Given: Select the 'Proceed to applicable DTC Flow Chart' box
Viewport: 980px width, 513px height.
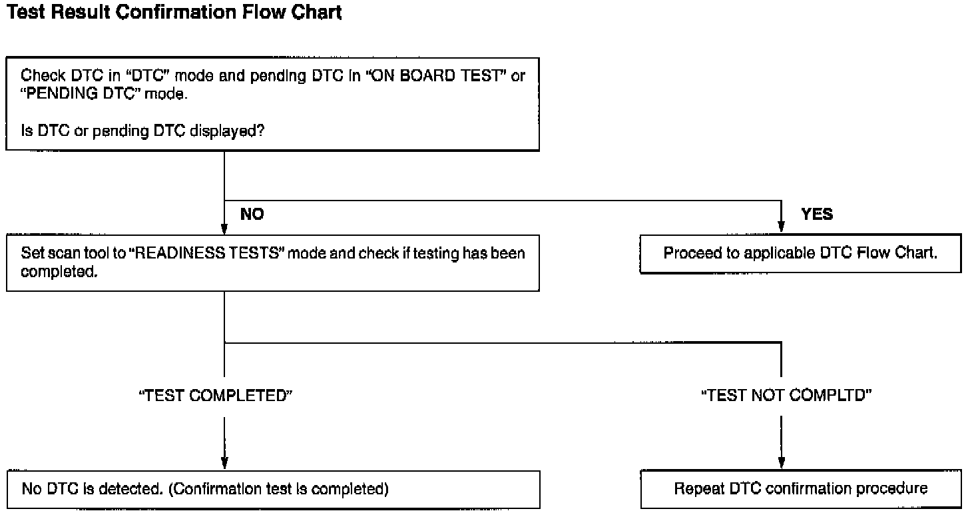Looking at the screenshot, I should (800, 254).
